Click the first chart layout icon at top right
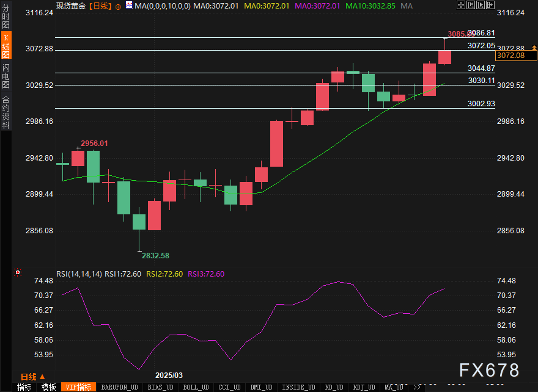Viewport: 538px width, 392px height. point(460,5)
